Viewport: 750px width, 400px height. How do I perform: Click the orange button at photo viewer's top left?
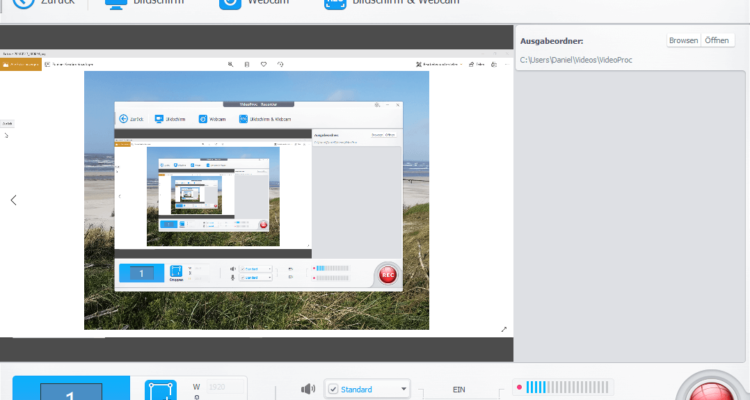[21, 64]
